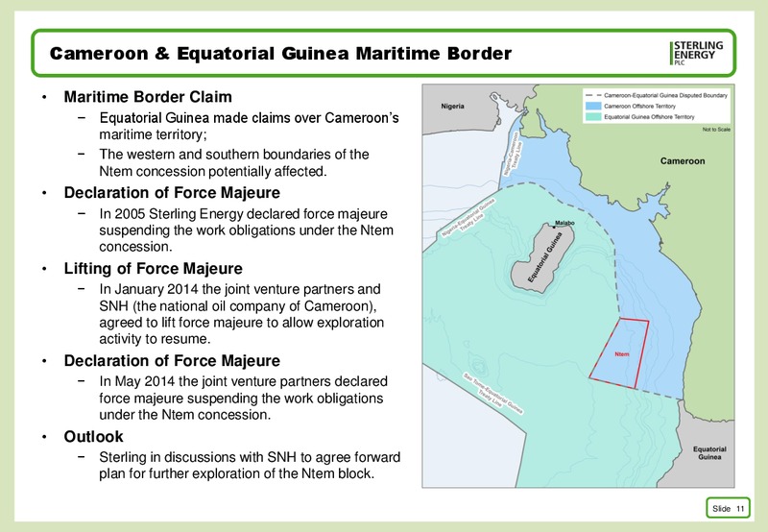Click text 'Equatorial Guinea made claims over Cameroon's'
This screenshot has width=768, height=532.
point(250,118)
